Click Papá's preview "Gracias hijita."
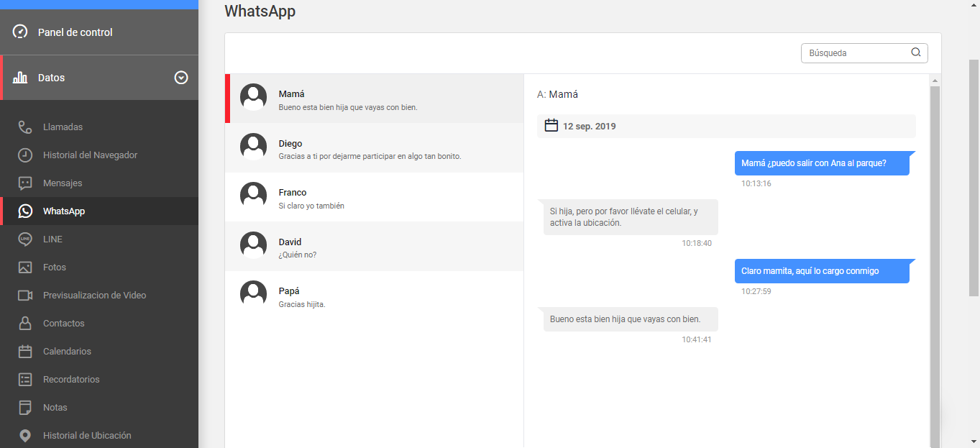 (302, 304)
